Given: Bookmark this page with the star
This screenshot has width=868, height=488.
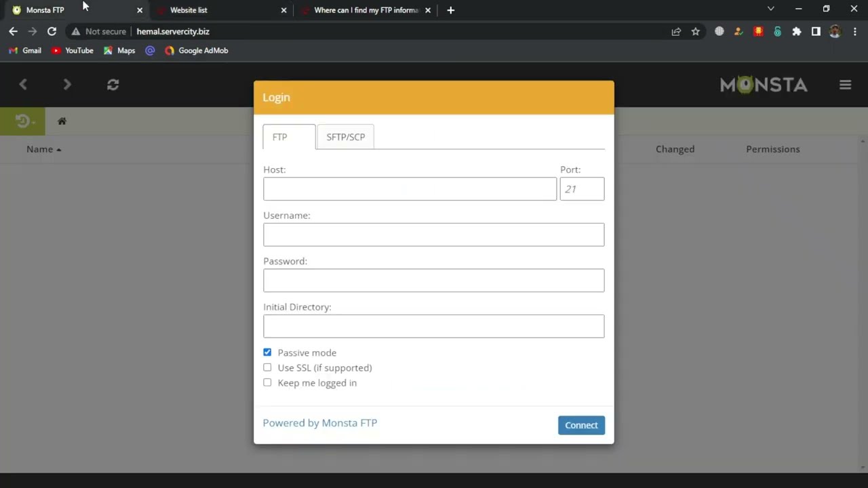Looking at the screenshot, I should (695, 31).
